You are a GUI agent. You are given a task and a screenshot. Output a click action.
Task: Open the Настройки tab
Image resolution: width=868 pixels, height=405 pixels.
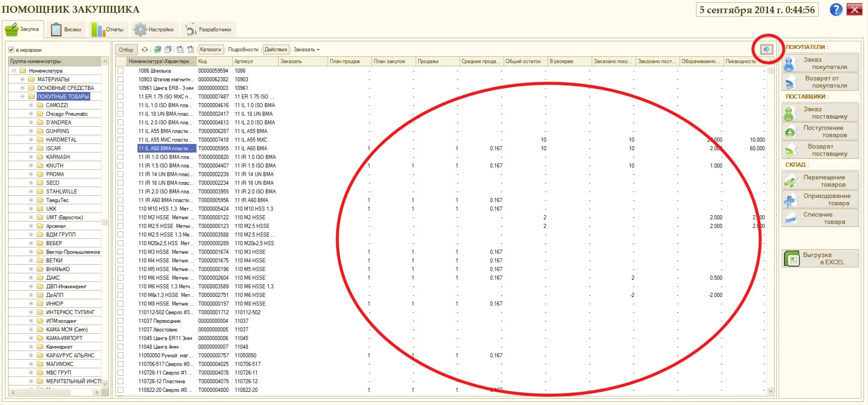154,30
